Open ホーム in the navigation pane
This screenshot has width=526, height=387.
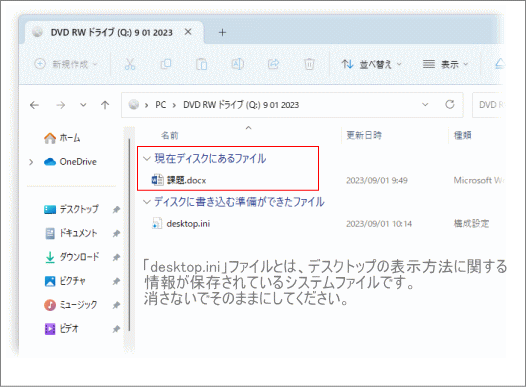coord(62,138)
